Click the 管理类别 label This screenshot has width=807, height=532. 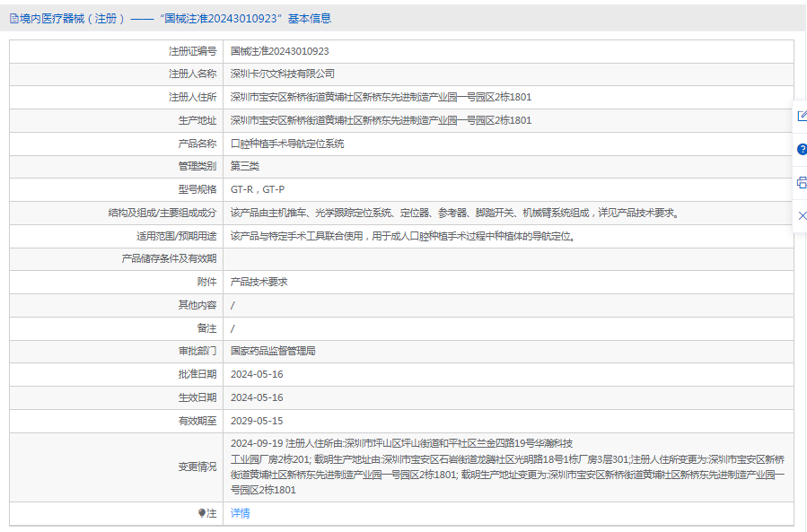point(197,166)
